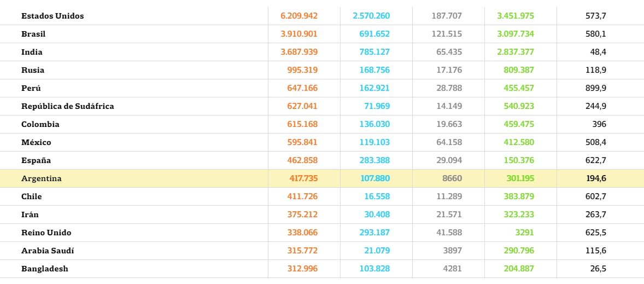This screenshot has width=644, height=284.
Task: Select the highlighted Argentina row name
Action: pos(42,178)
